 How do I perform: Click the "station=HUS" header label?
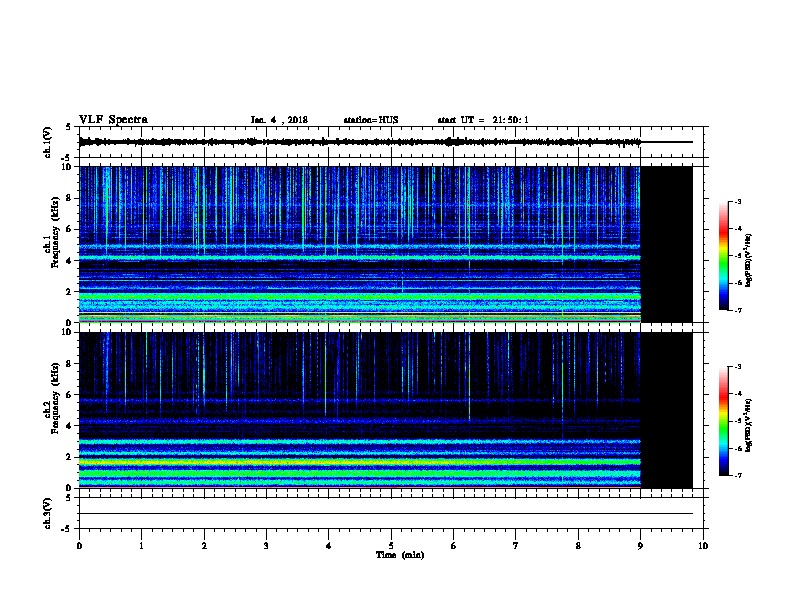(x=371, y=120)
